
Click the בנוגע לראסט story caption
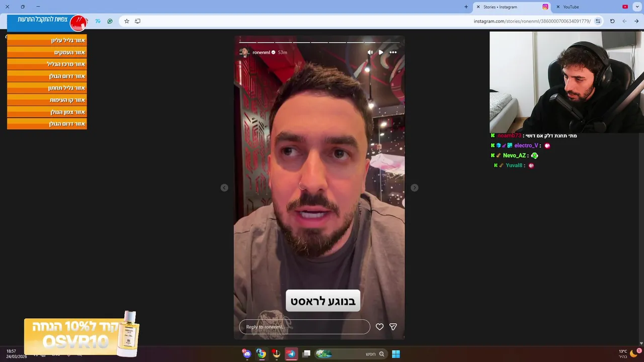point(323,301)
